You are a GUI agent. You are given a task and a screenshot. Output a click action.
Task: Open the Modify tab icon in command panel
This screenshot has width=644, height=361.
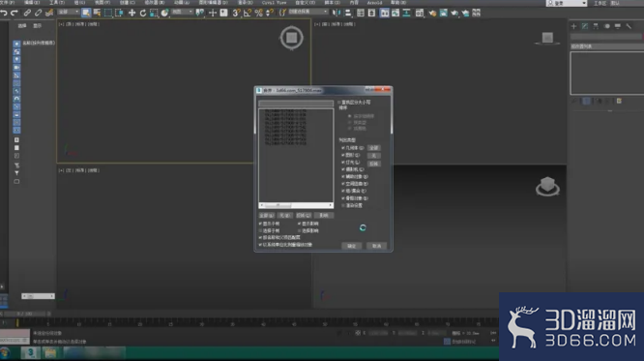(x=585, y=26)
